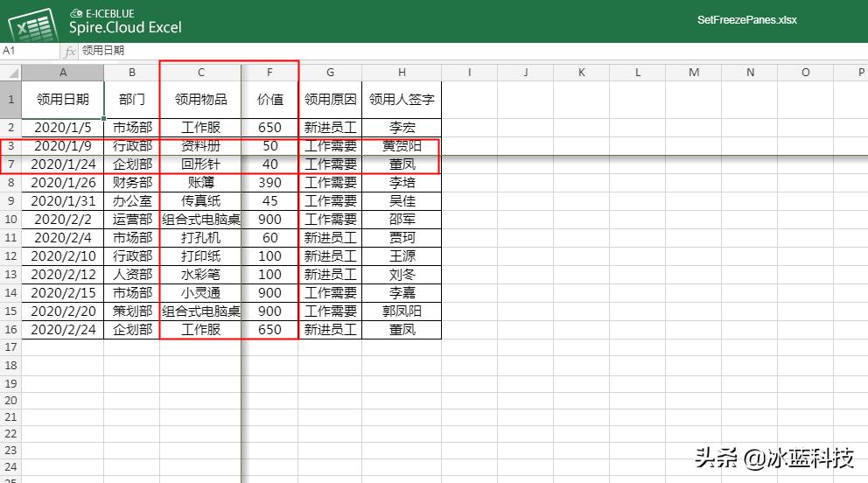The height and width of the screenshot is (483, 868).
Task: Select row 16 header
Action: pyautogui.click(x=10, y=329)
